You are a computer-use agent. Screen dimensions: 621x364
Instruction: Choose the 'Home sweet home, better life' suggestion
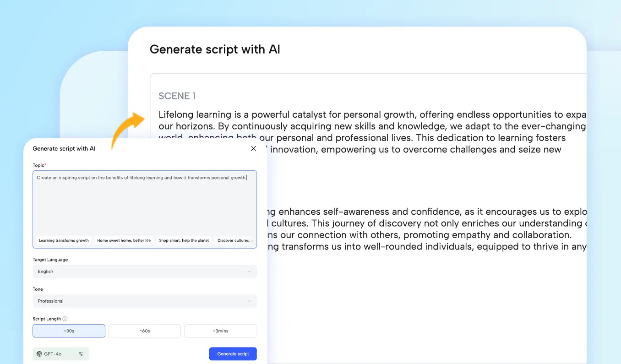(124, 240)
